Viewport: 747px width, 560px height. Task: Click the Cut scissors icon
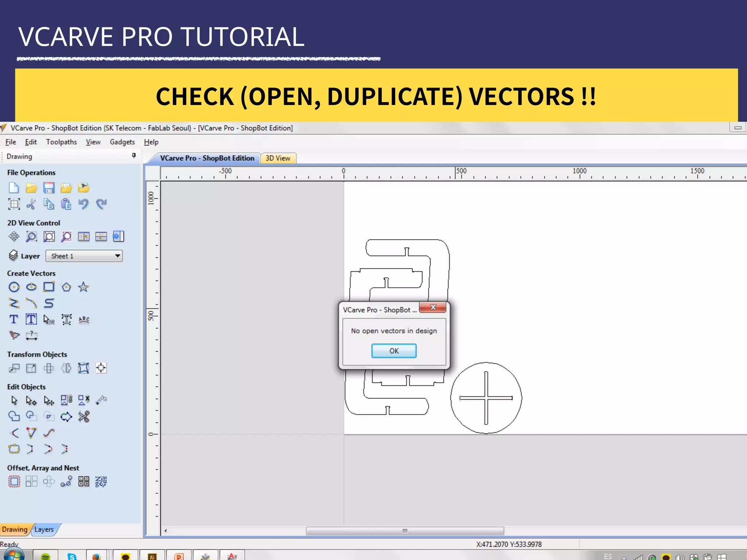[31, 204]
